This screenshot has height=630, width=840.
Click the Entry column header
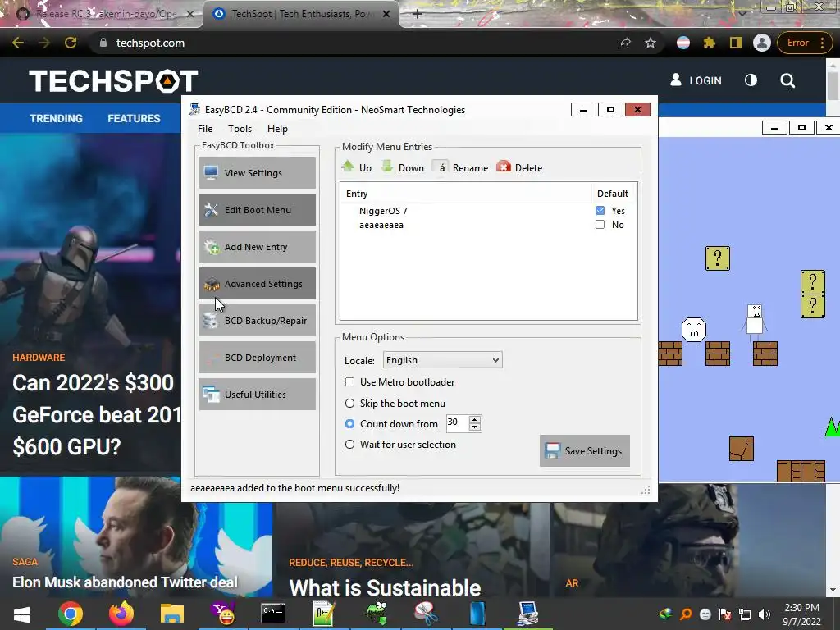(x=357, y=194)
